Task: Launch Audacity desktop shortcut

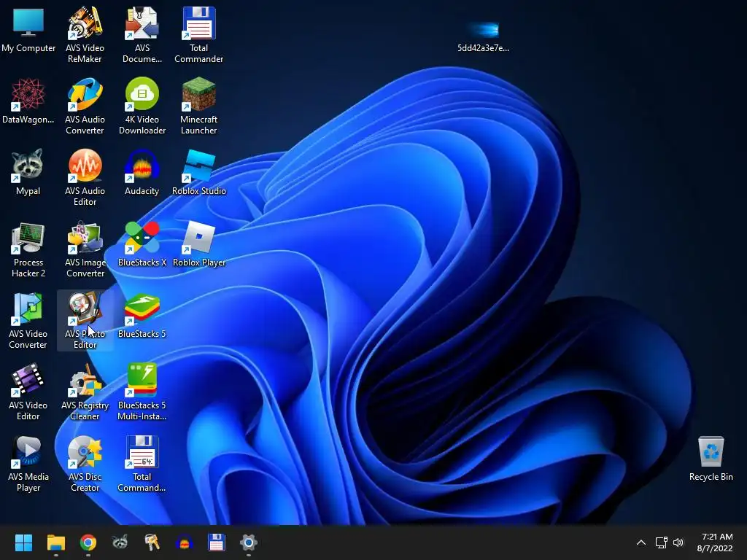Action: [x=142, y=172]
